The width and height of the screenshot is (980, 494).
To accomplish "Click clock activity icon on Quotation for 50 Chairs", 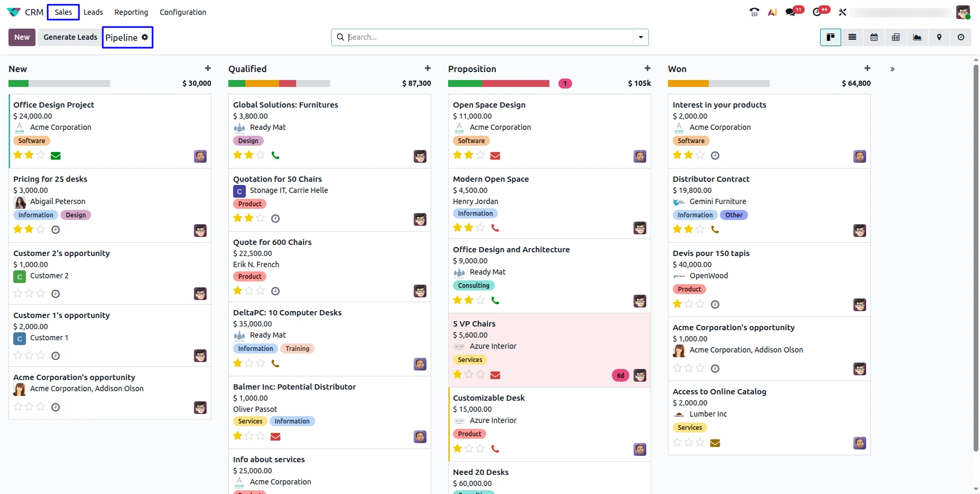I will click(x=275, y=218).
